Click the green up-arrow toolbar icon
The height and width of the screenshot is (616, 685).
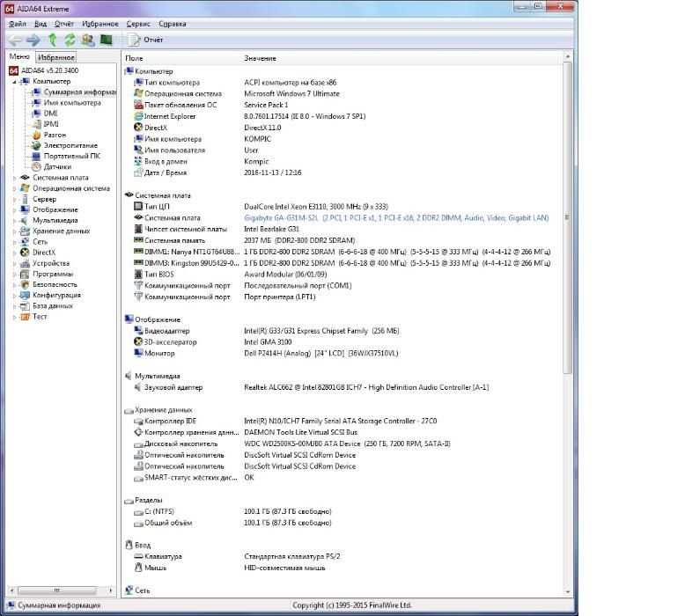click(x=53, y=40)
